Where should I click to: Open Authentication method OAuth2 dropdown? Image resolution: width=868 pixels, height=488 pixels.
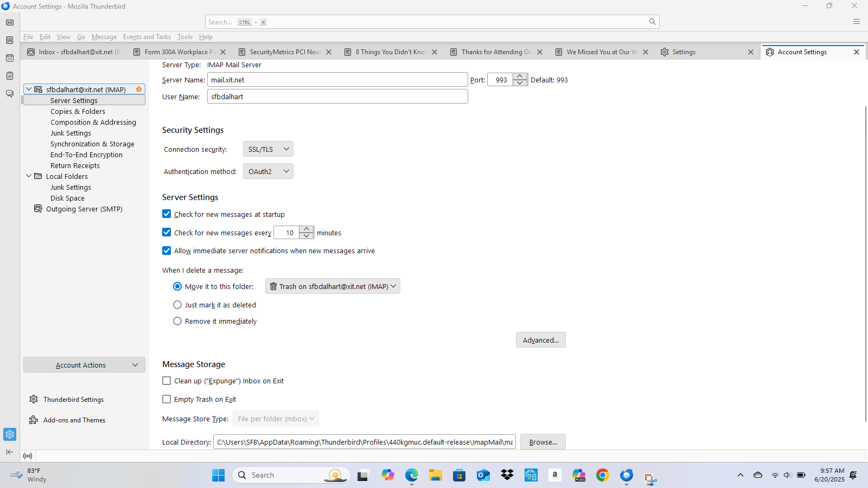[268, 171]
